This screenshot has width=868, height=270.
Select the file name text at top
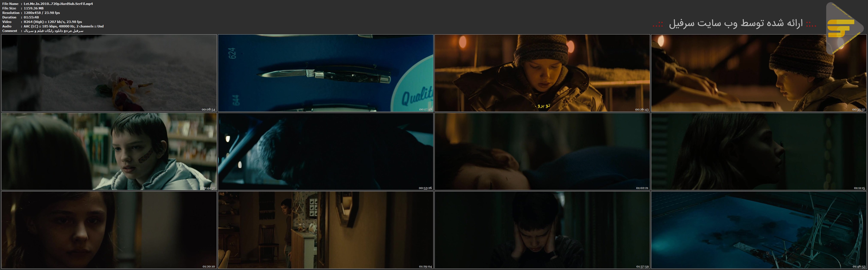[x=58, y=4]
